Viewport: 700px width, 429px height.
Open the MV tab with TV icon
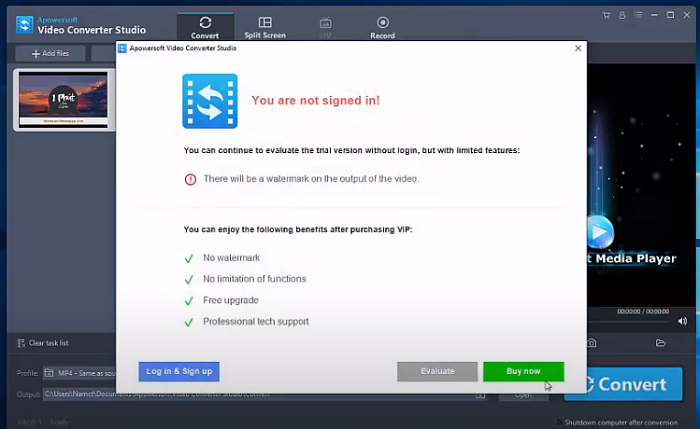click(x=325, y=27)
